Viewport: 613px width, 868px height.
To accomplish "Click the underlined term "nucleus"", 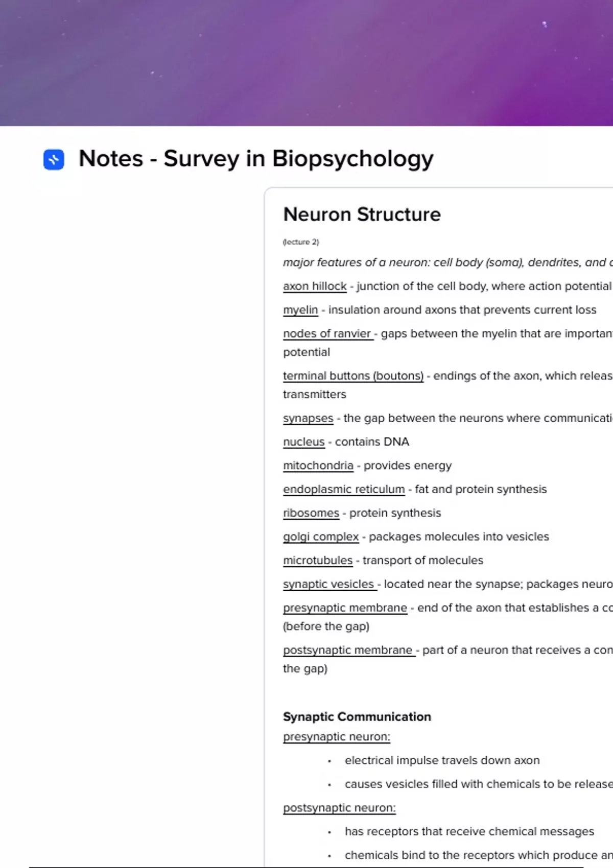I will [304, 442].
